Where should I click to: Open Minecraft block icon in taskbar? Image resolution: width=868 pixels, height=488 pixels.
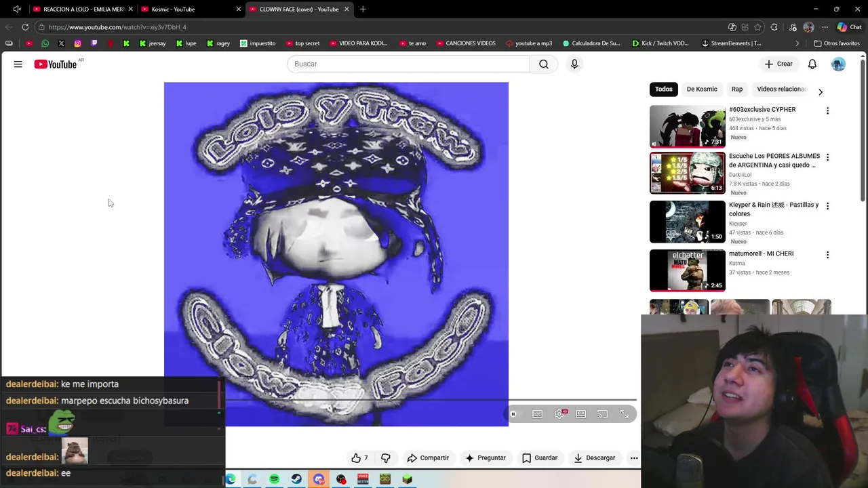(x=408, y=479)
